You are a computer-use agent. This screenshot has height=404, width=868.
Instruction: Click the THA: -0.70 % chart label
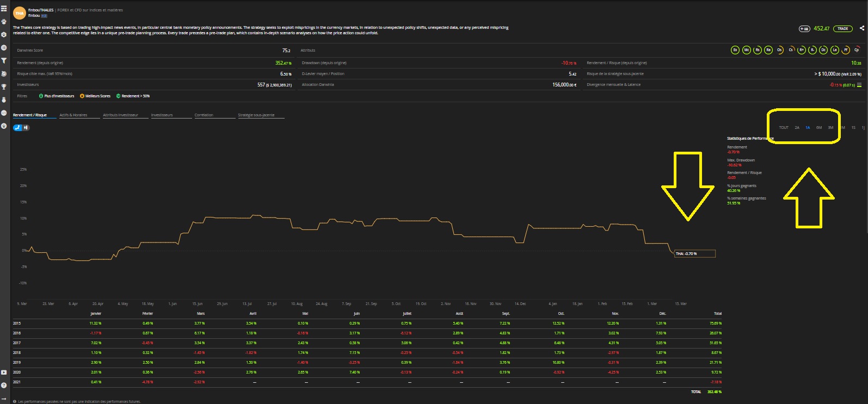pyautogui.click(x=694, y=254)
